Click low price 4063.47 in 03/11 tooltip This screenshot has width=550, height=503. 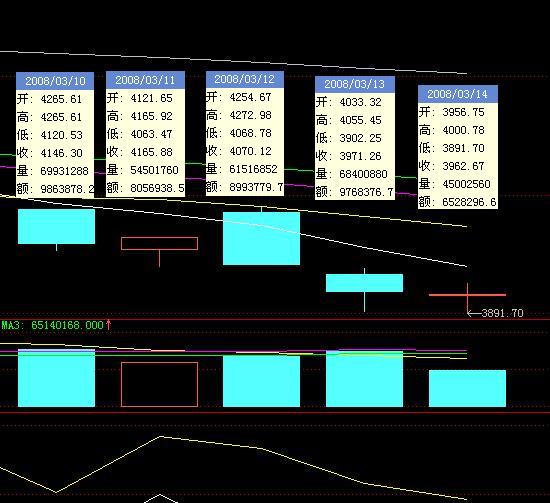pos(151,134)
